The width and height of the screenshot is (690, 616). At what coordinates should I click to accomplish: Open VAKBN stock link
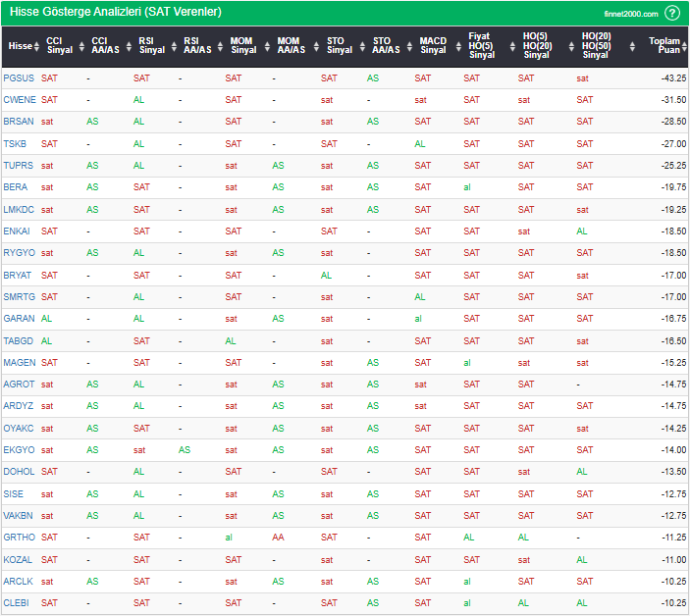point(18,515)
